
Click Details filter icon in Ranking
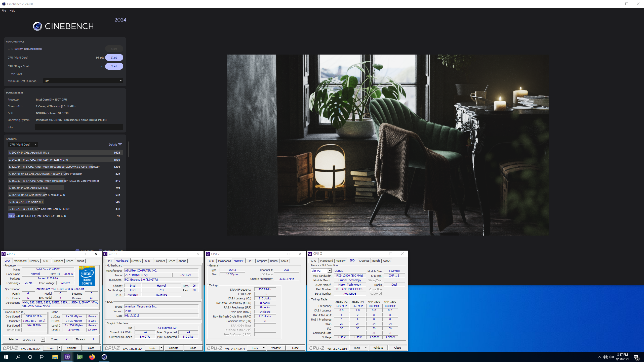click(120, 144)
